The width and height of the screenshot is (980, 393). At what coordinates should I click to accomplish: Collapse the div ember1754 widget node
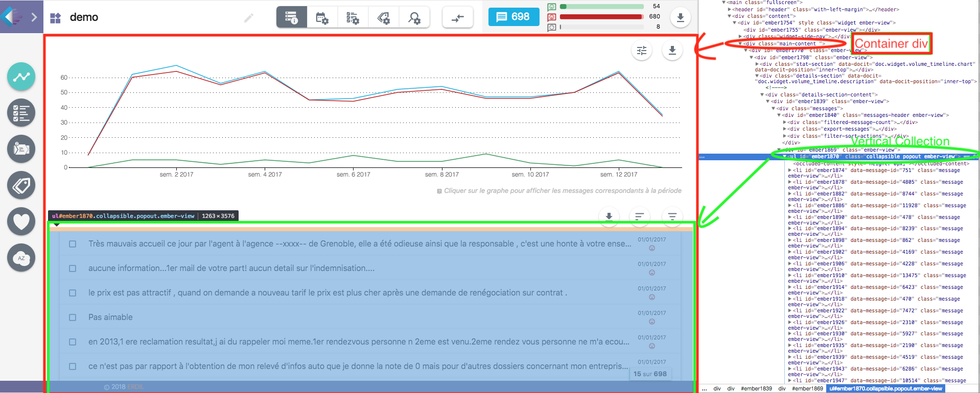tap(735, 22)
